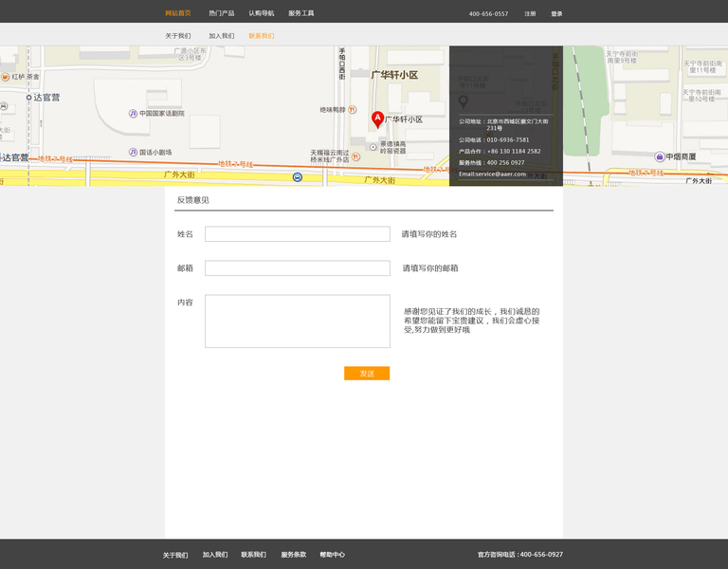Focus the 邮箱 email input field
728x569 pixels.
pyautogui.click(x=298, y=268)
